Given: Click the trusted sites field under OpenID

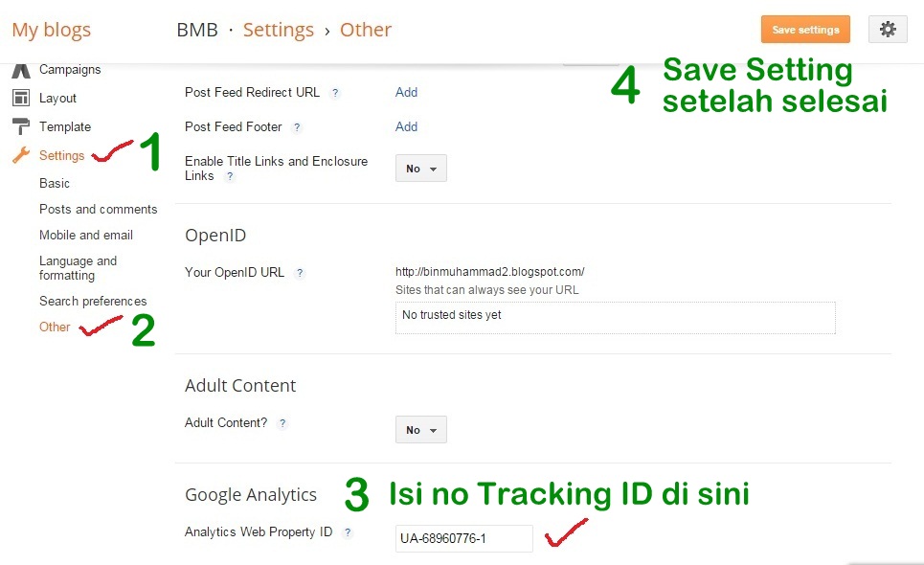Looking at the screenshot, I should tap(615, 319).
